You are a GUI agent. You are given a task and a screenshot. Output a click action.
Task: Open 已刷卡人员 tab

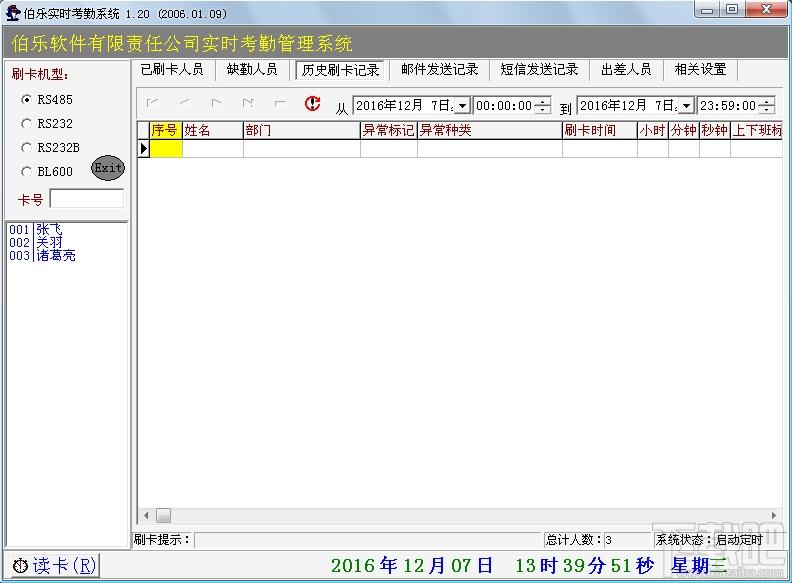[172, 70]
